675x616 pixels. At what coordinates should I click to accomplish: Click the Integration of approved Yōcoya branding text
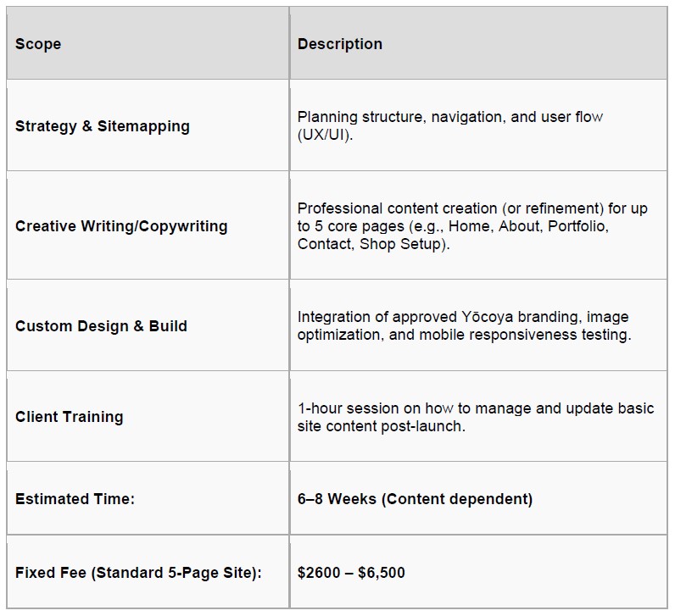462,317
